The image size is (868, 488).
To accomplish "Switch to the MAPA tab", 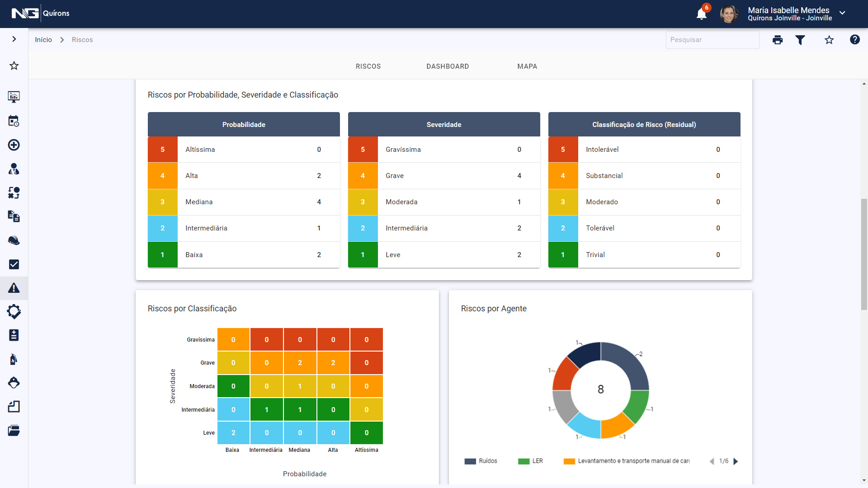I will pyautogui.click(x=527, y=66).
